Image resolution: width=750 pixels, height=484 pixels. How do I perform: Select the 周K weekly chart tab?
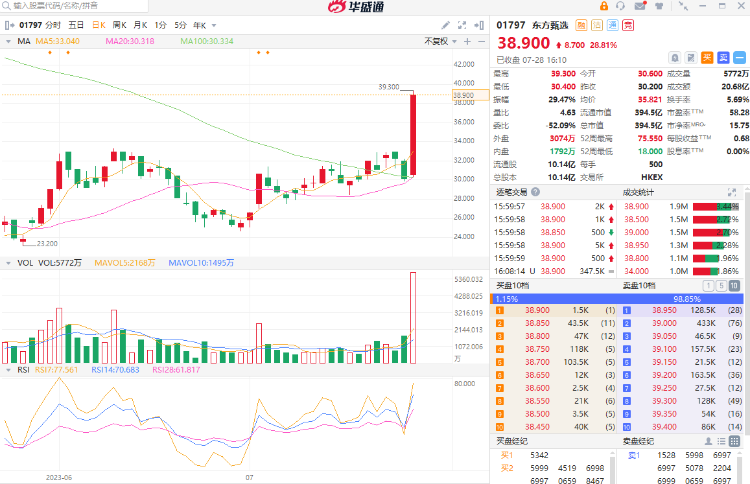point(119,24)
